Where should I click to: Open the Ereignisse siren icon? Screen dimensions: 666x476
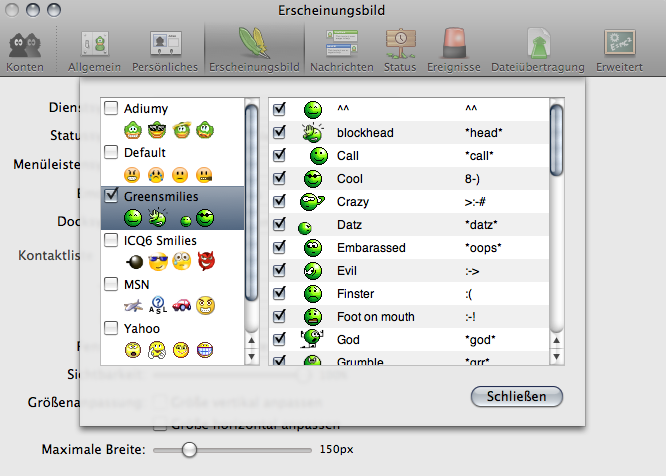click(x=454, y=42)
